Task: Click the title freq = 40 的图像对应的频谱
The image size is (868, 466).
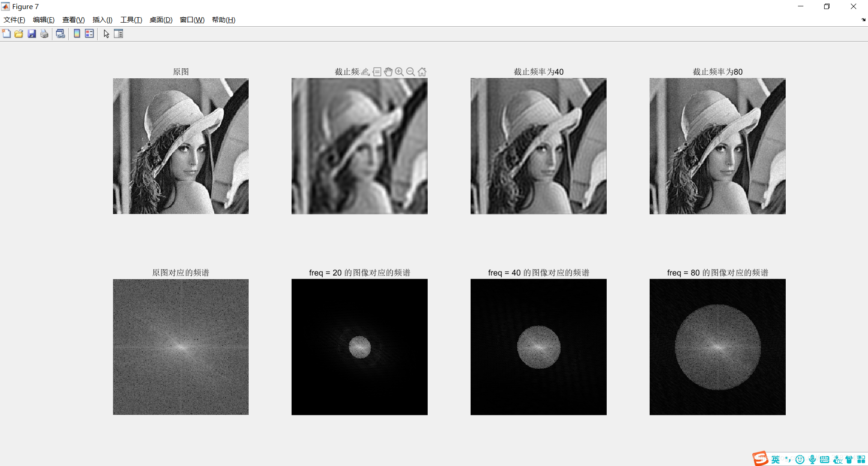Action: click(x=539, y=272)
